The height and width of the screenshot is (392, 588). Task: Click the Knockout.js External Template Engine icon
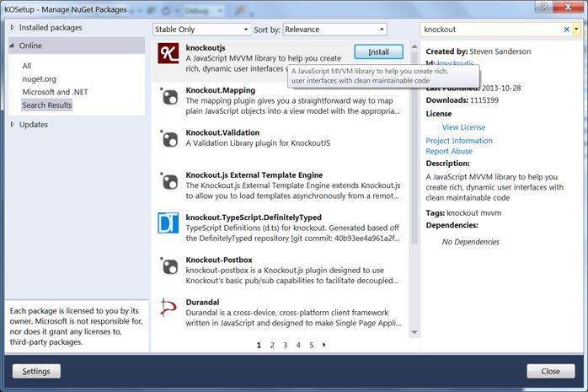(169, 181)
